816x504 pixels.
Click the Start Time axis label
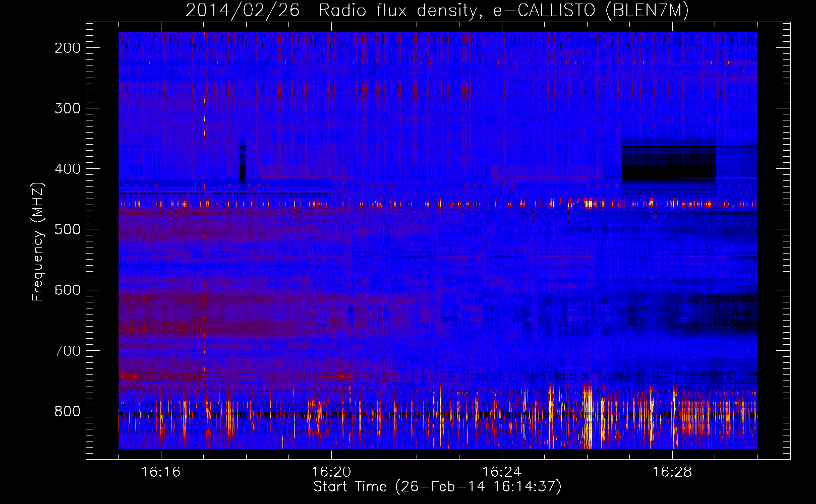click(437, 487)
